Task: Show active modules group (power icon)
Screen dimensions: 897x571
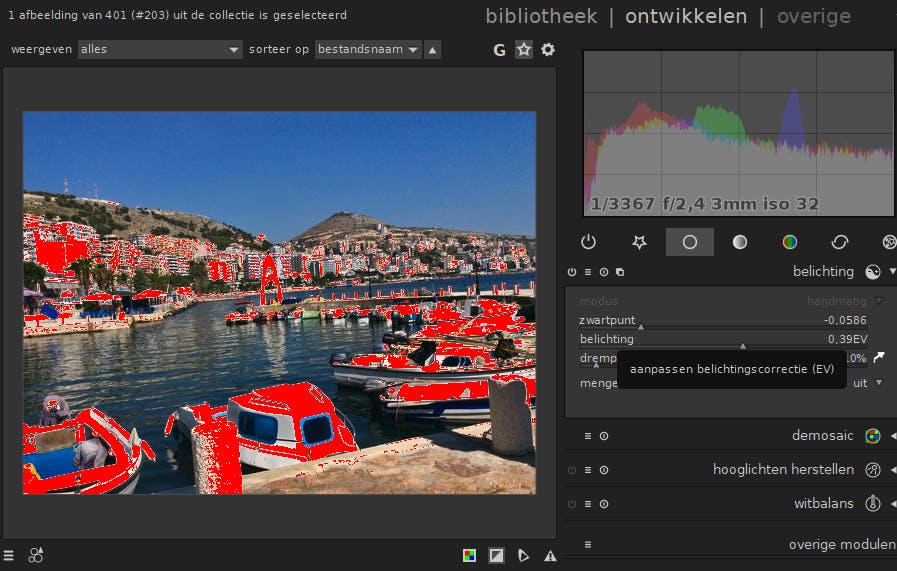Action: [588, 242]
